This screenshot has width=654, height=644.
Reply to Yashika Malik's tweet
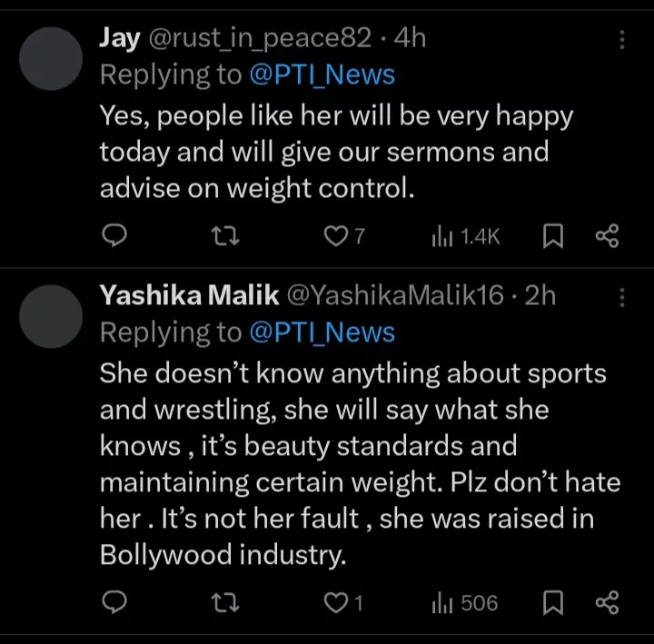coord(113,602)
